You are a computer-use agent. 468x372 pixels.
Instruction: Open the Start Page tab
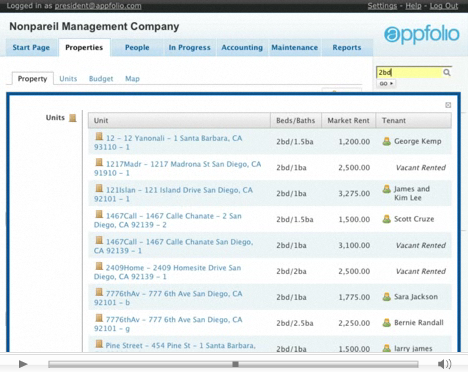click(31, 47)
